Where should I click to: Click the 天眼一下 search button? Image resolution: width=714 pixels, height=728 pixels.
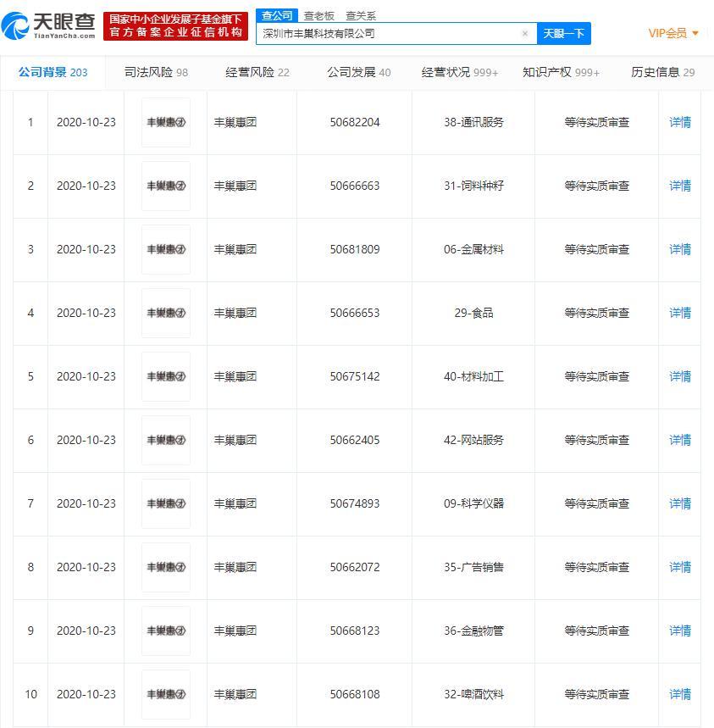tap(564, 33)
